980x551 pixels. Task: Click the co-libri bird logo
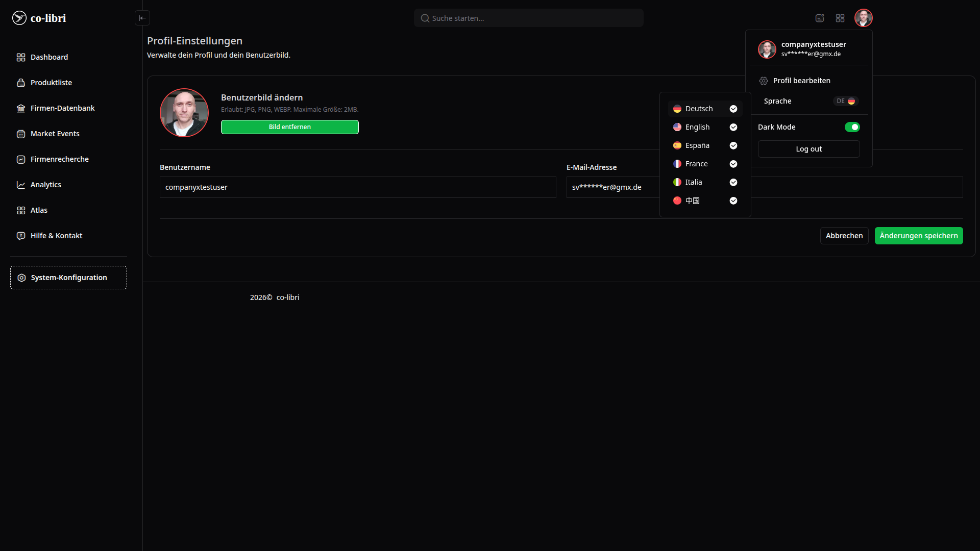pos(19,18)
